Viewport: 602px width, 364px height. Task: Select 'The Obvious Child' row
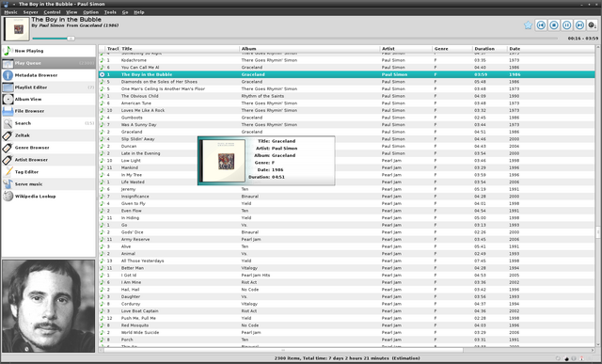[347, 96]
